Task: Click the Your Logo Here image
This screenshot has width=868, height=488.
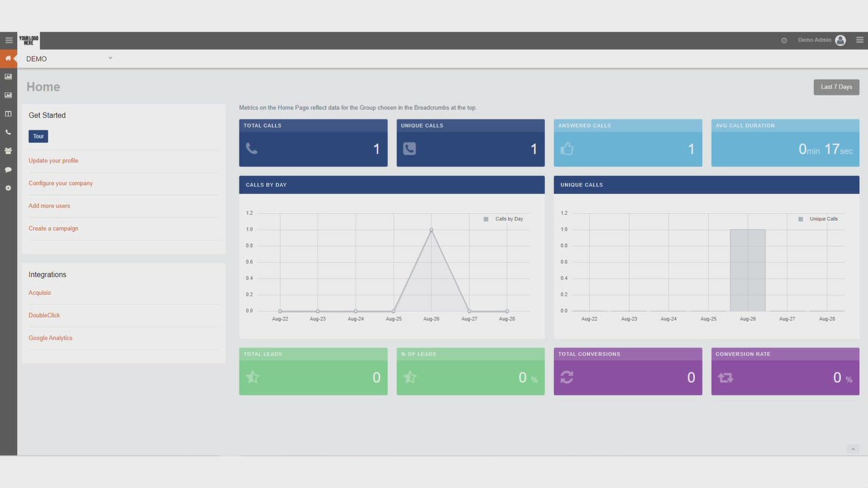Action: point(28,41)
